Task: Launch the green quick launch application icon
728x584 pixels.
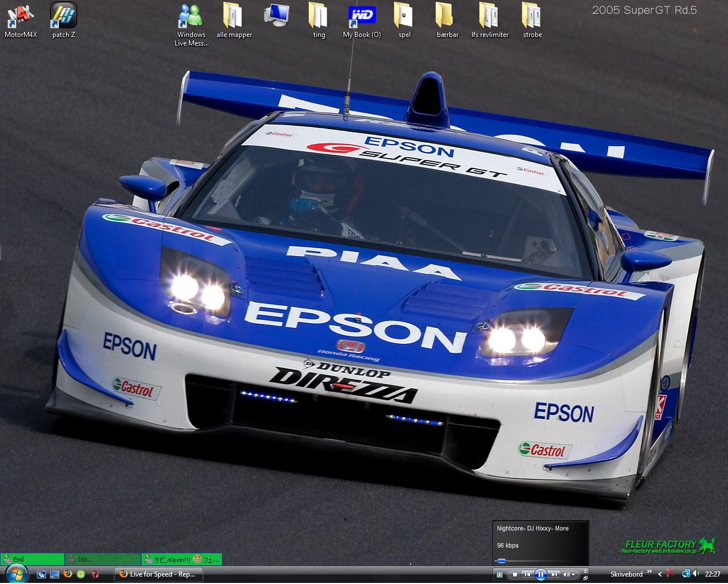Action: [x=81, y=574]
